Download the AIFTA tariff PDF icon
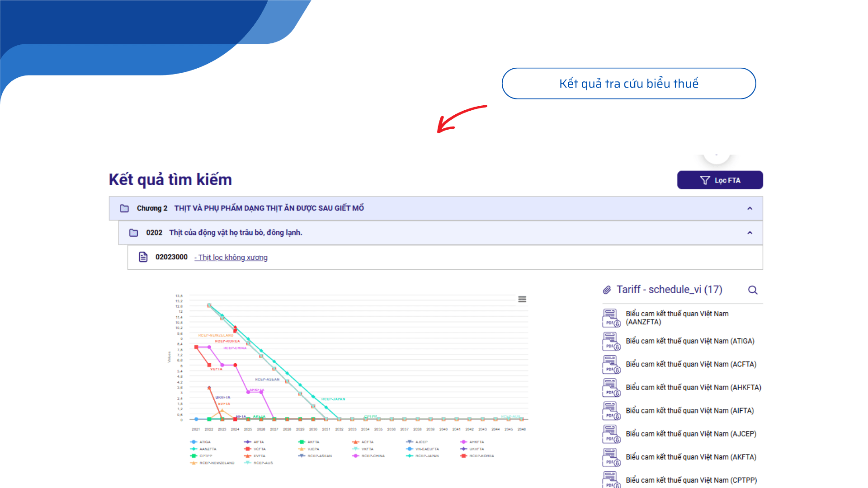The image size is (868, 488). 611,411
